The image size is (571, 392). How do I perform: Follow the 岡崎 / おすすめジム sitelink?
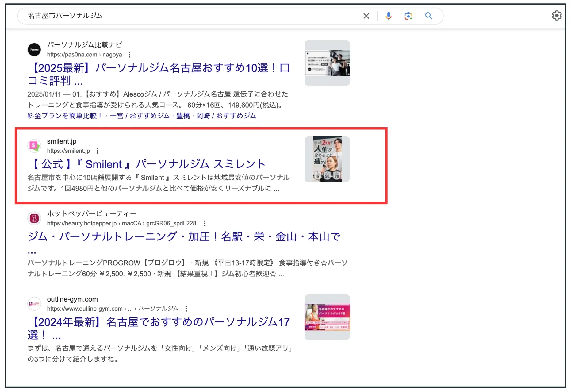(x=226, y=116)
